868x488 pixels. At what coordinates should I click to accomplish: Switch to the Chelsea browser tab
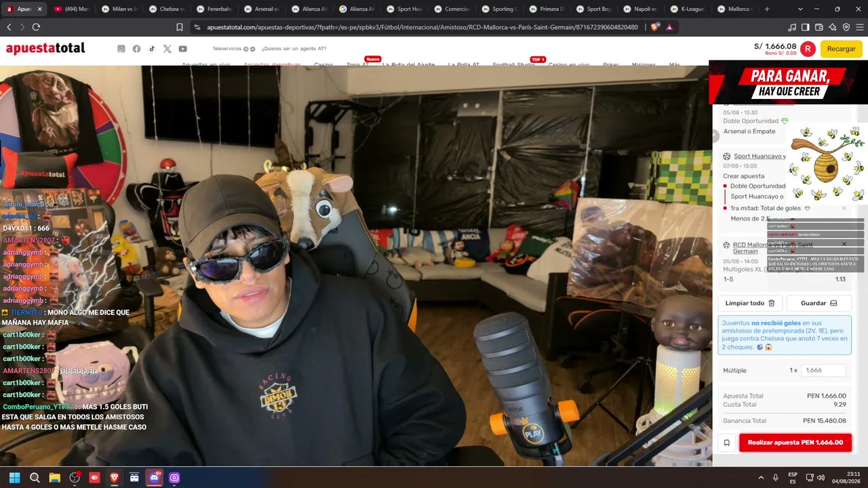(x=167, y=9)
